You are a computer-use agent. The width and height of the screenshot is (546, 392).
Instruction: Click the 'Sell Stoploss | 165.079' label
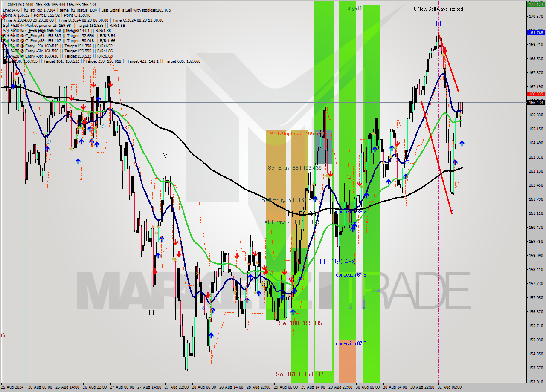(297, 133)
